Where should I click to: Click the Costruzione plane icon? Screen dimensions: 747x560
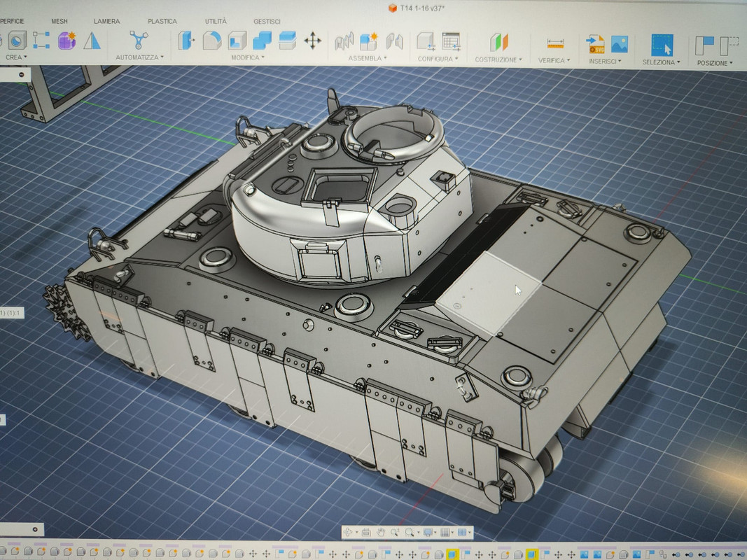point(498,43)
